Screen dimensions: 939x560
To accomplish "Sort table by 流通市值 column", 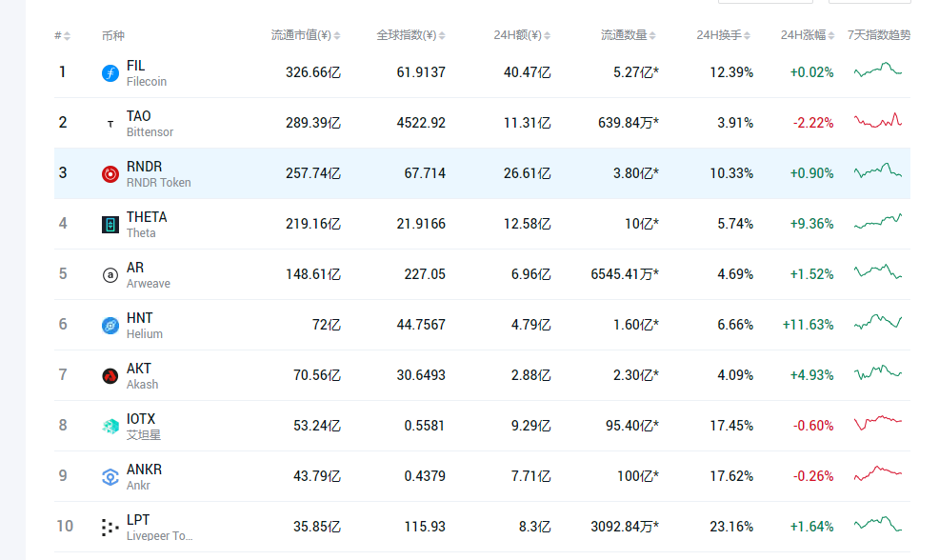I will coord(305,35).
